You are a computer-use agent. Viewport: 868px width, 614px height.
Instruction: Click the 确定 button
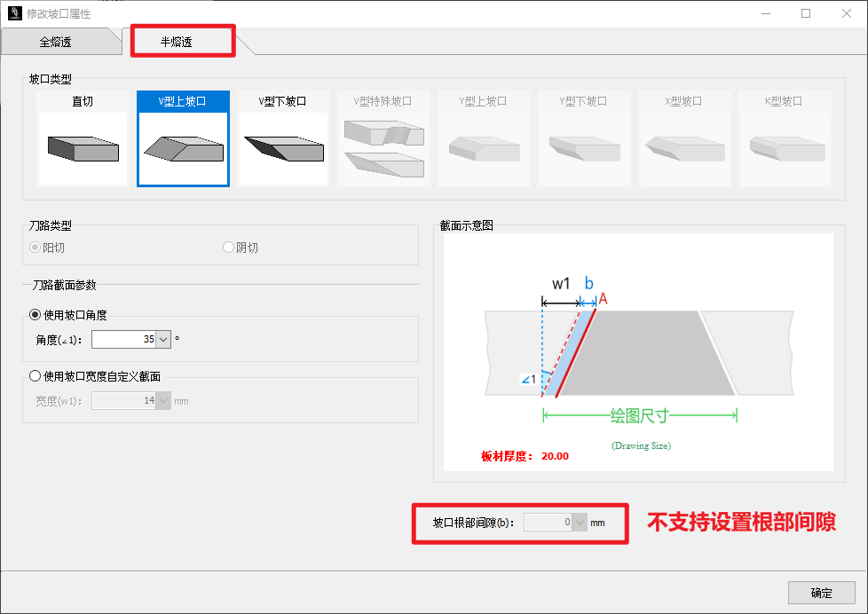[x=822, y=593]
